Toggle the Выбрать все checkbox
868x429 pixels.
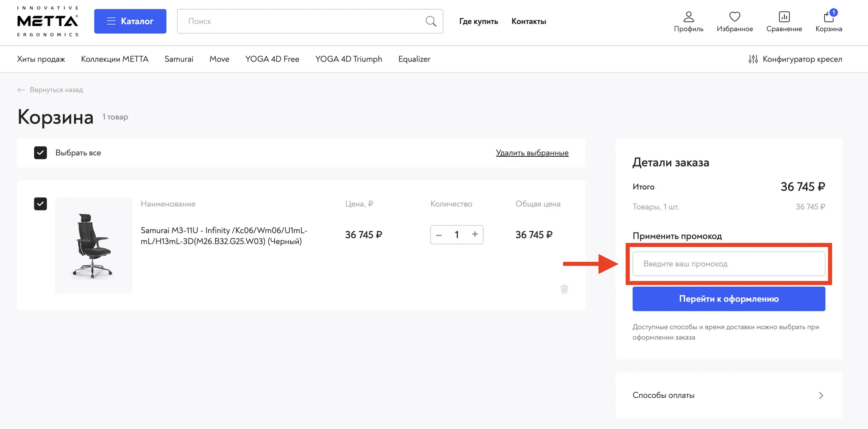[40, 153]
